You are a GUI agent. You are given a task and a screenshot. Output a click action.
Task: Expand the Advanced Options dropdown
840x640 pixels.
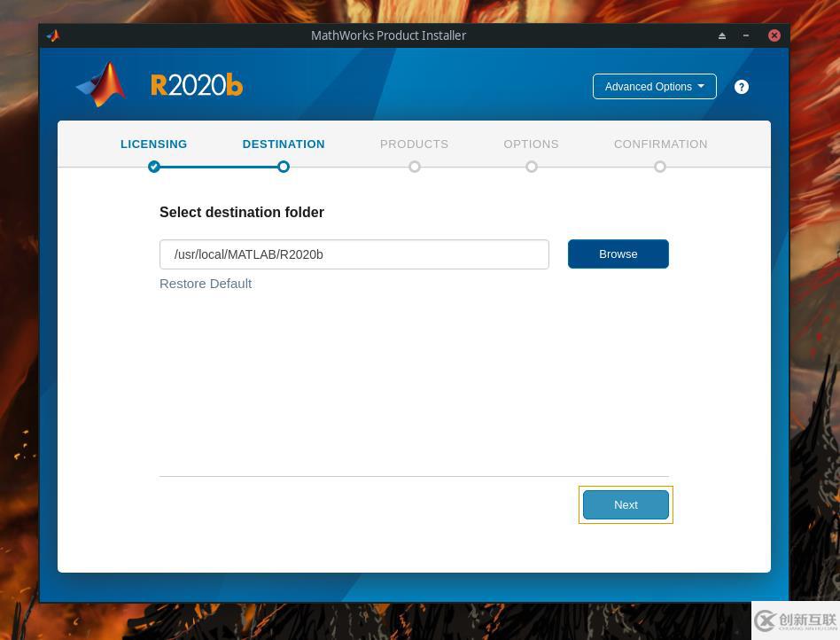pyautogui.click(x=654, y=86)
